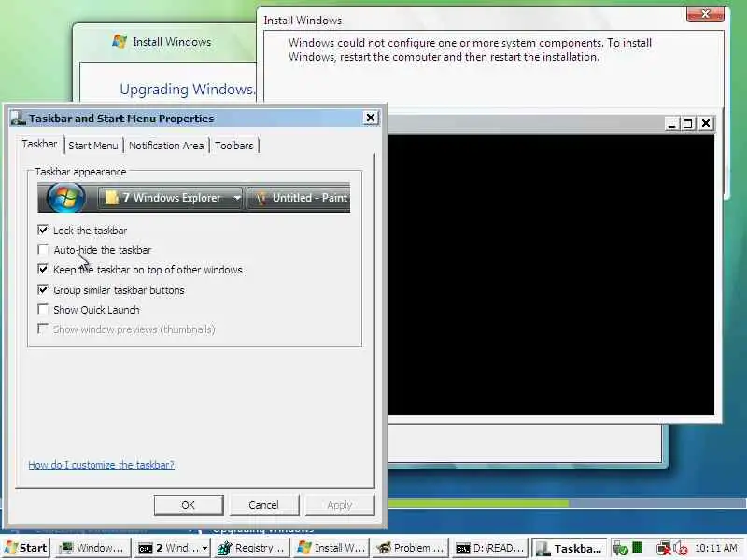747x560 pixels.
Task: Cancel the taskbar properties dialog
Action: [x=264, y=505]
